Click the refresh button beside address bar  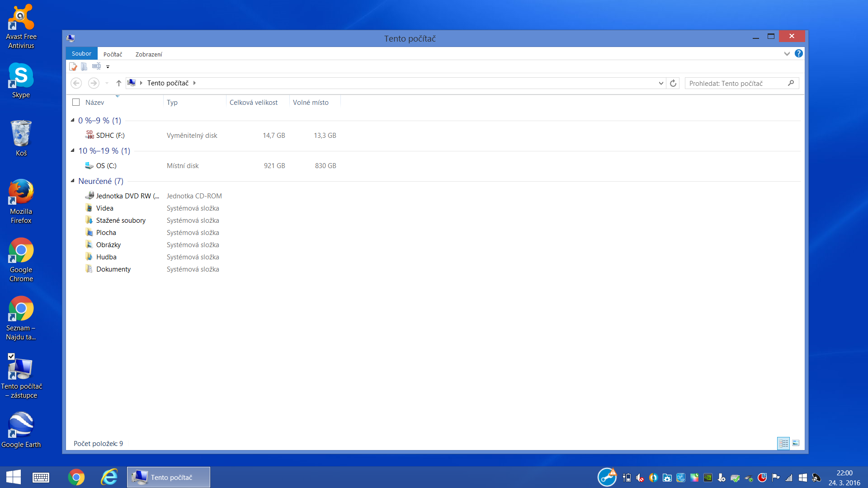(x=673, y=83)
